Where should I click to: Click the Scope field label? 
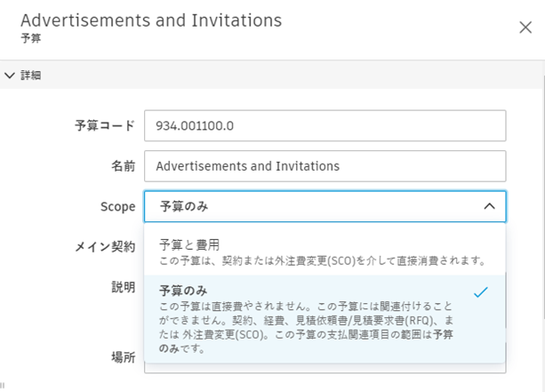[117, 206]
